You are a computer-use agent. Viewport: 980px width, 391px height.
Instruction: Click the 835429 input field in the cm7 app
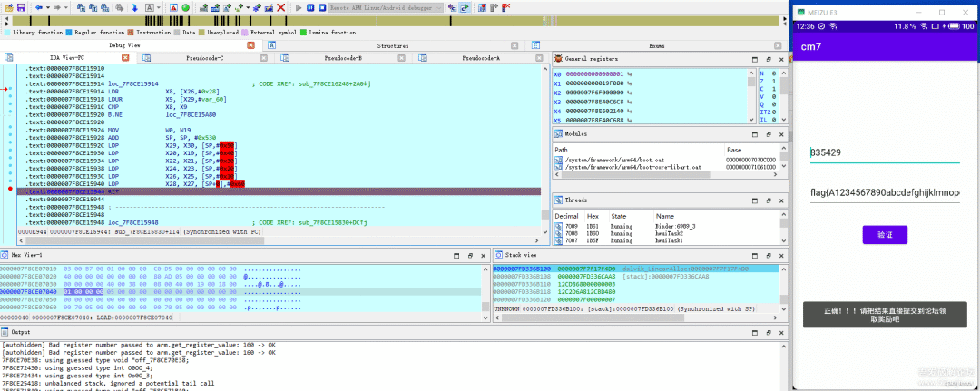(885, 152)
